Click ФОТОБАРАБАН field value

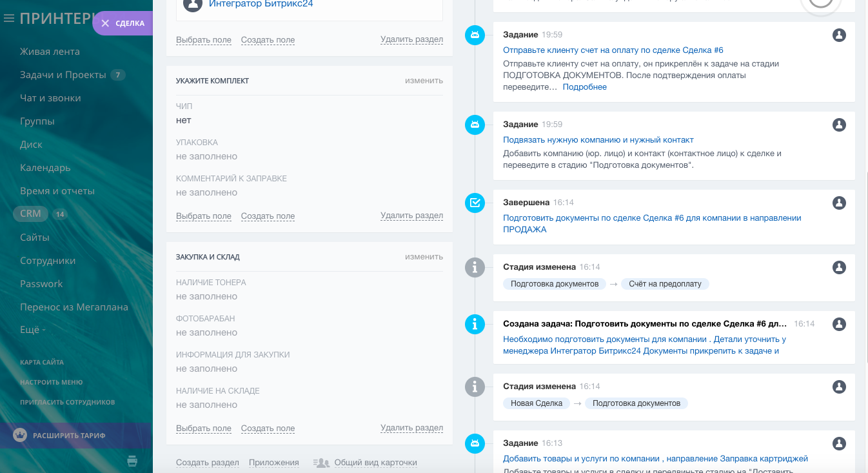pyautogui.click(x=206, y=332)
